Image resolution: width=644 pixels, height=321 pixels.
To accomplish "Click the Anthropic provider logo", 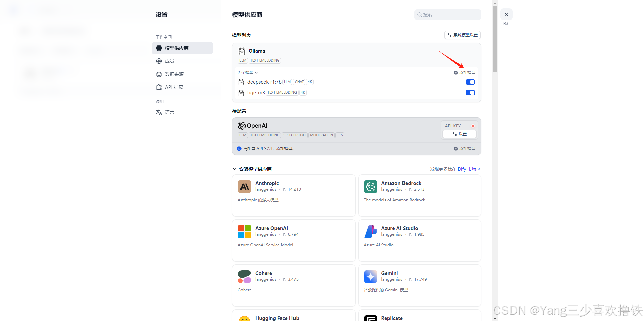I will [x=245, y=187].
